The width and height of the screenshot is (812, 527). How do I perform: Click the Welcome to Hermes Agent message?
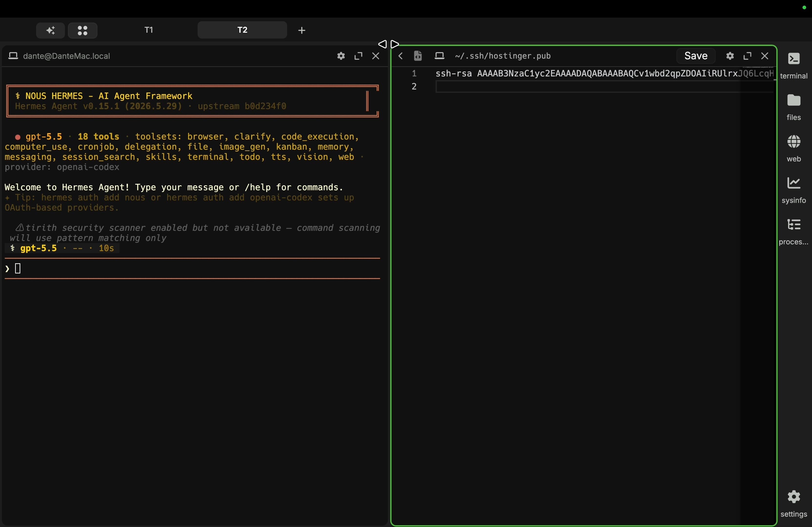pyautogui.click(x=174, y=187)
